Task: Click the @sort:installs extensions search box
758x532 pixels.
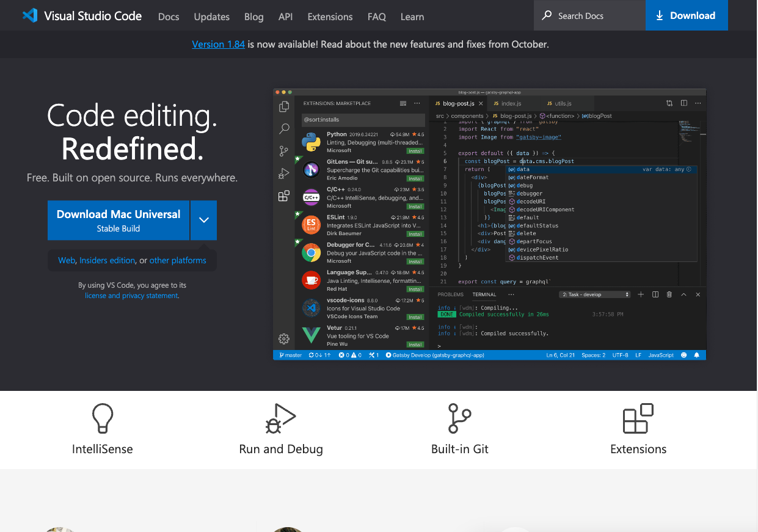Action: coord(363,120)
